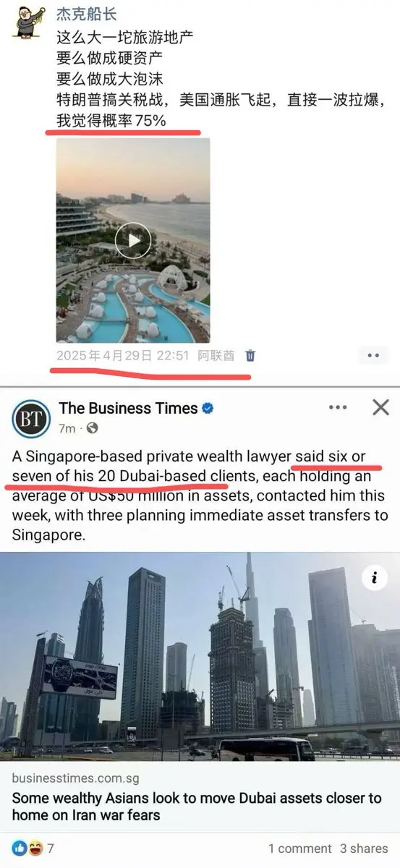This screenshot has height=868, width=400.
Task: View the like and haha reactions
Action: click(33, 848)
